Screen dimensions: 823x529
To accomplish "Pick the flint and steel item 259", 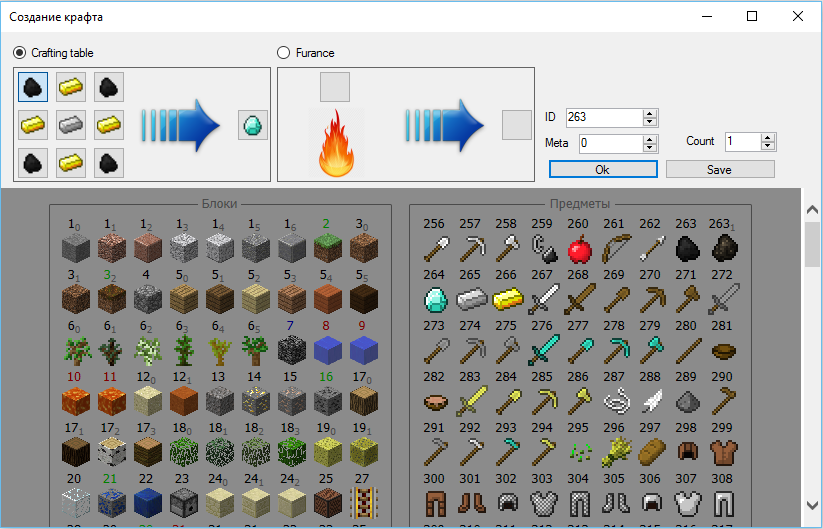I will tap(544, 248).
